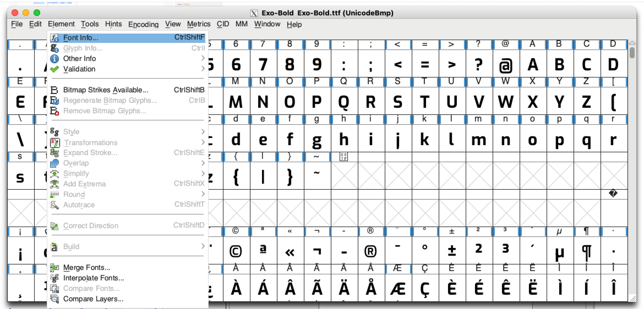
Task: Click the Merge Fonts icon
Action: tap(54, 267)
